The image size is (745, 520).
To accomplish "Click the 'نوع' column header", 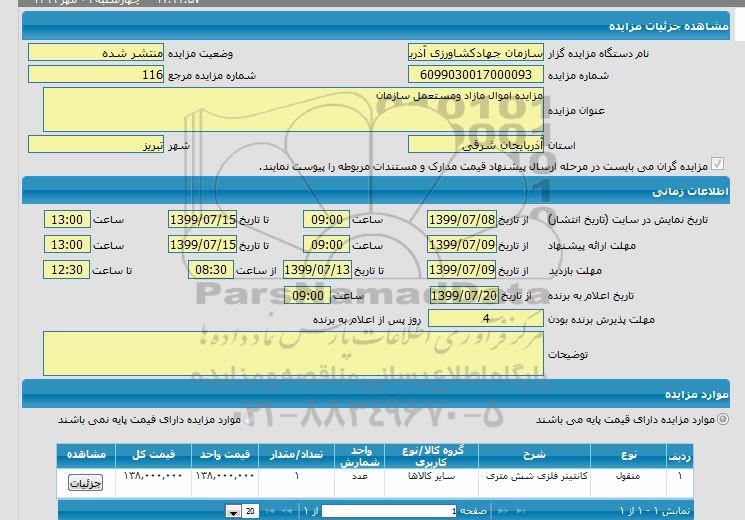I will coord(628,456).
